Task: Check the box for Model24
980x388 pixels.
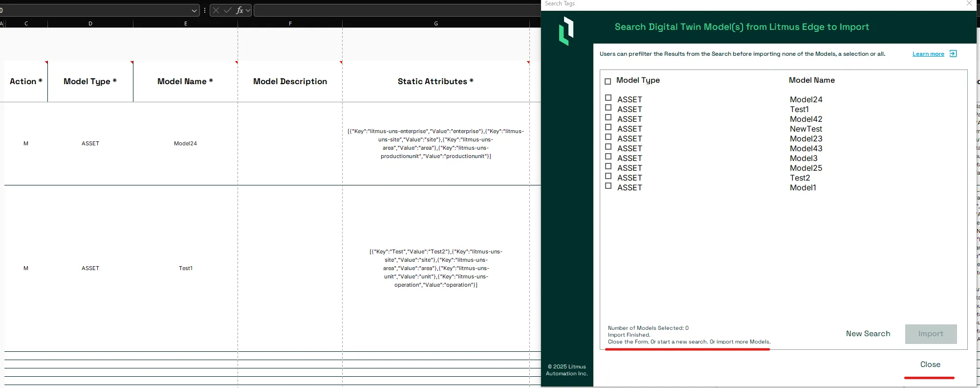Action: coord(609,98)
